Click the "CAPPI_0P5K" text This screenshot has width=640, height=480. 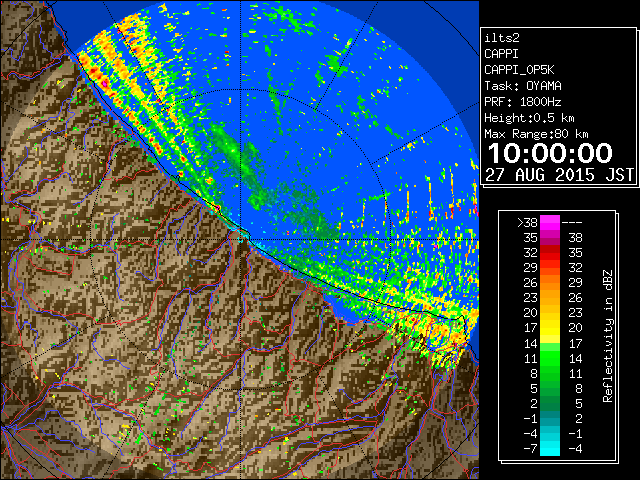point(519,70)
